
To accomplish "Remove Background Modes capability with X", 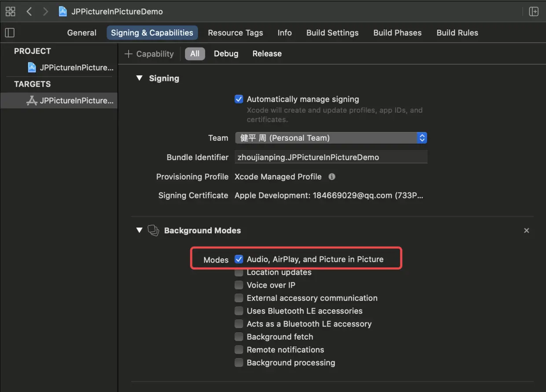I will point(526,231).
